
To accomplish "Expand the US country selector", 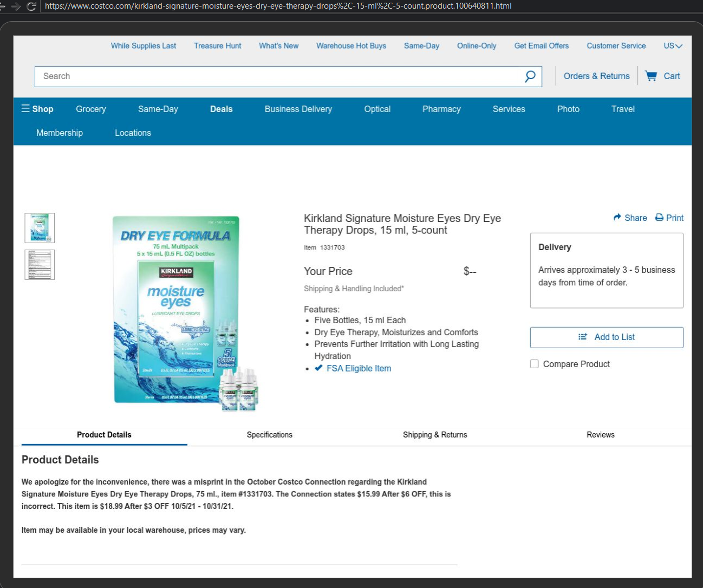I will [x=673, y=46].
